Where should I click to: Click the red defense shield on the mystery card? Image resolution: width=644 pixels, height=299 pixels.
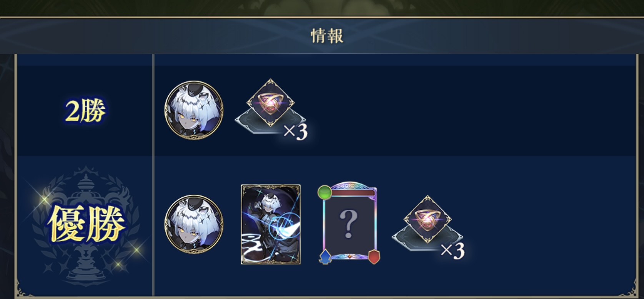click(x=374, y=257)
